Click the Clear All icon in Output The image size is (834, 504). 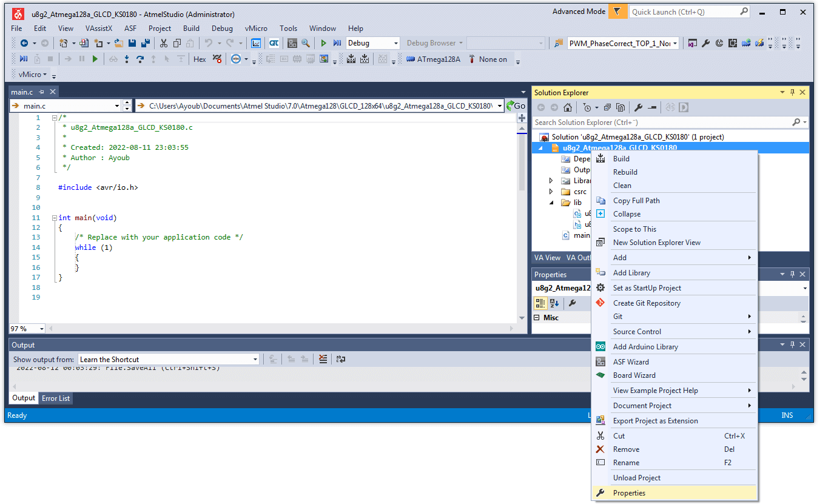click(x=323, y=359)
